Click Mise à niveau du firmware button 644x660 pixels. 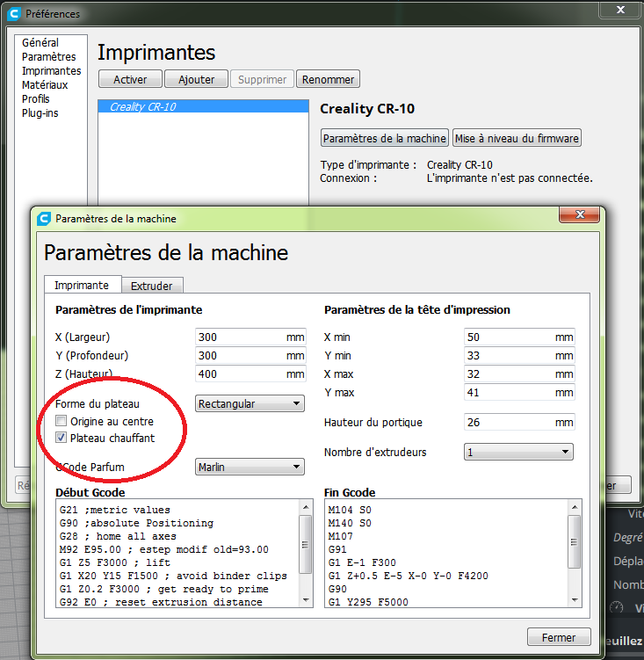pos(517,138)
